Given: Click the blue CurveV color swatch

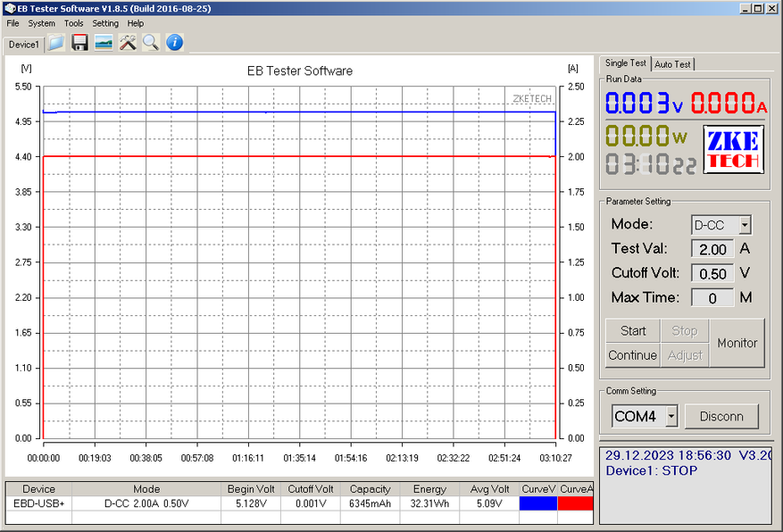Looking at the screenshot, I should click(x=537, y=503).
